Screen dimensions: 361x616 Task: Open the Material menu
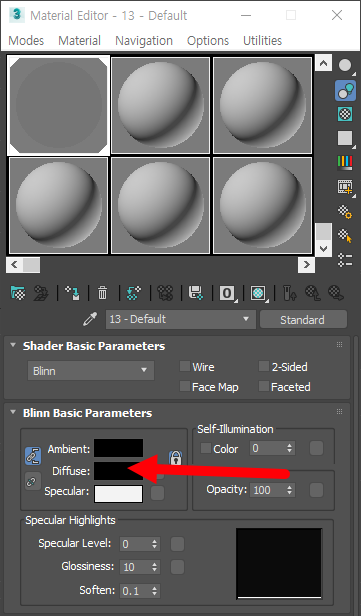tap(79, 40)
